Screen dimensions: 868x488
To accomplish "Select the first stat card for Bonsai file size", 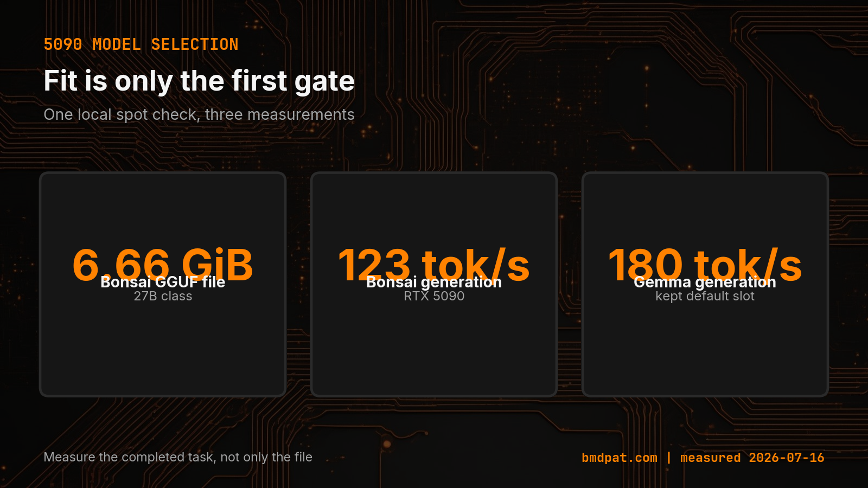I will (x=163, y=285).
